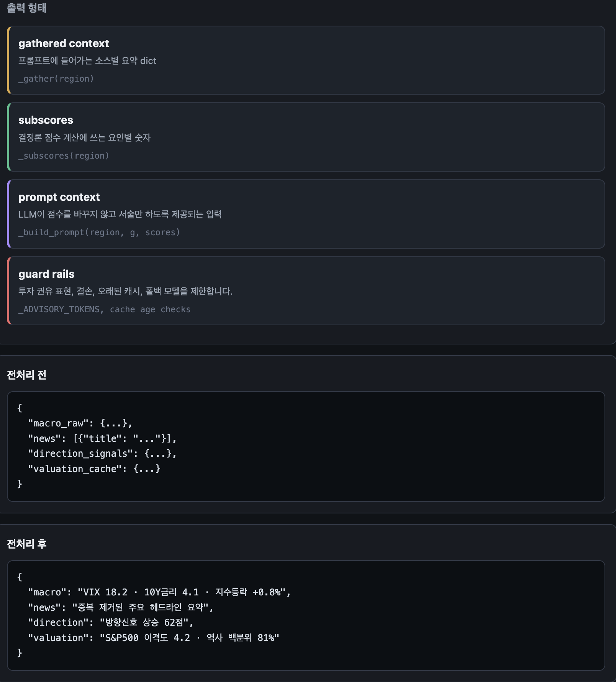Click the 전처리 전 heading
The height and width of the screenshot is (682, 616).
tap(27, 375)
